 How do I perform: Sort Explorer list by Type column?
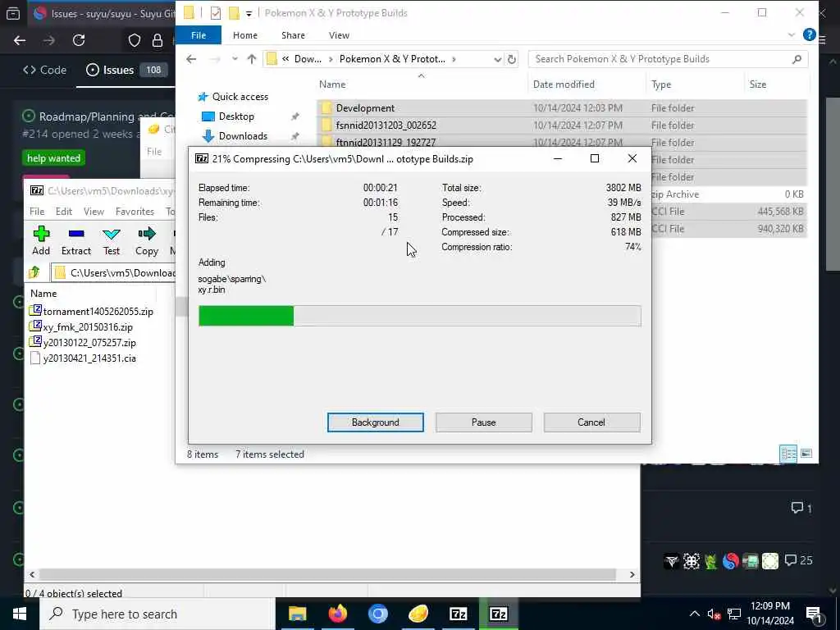click(x=661, y=84)
